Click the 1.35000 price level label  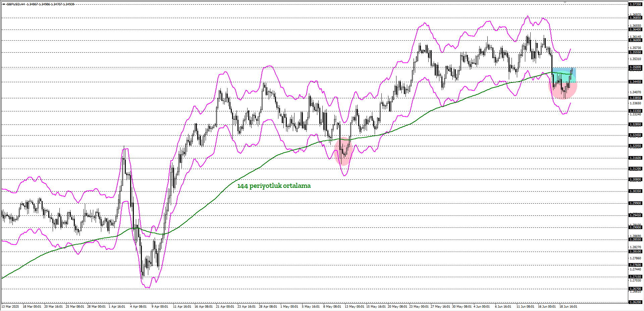(x=635, y=67)
